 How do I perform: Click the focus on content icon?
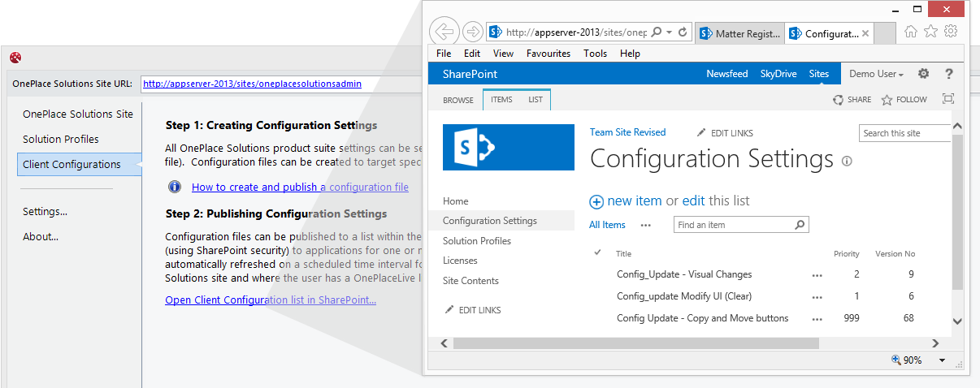947,99
